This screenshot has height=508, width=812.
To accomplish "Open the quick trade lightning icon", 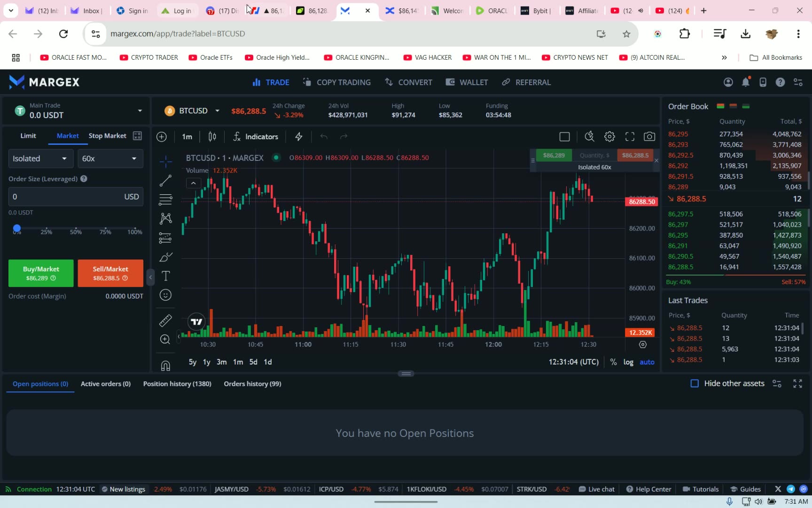I will 299,137.
